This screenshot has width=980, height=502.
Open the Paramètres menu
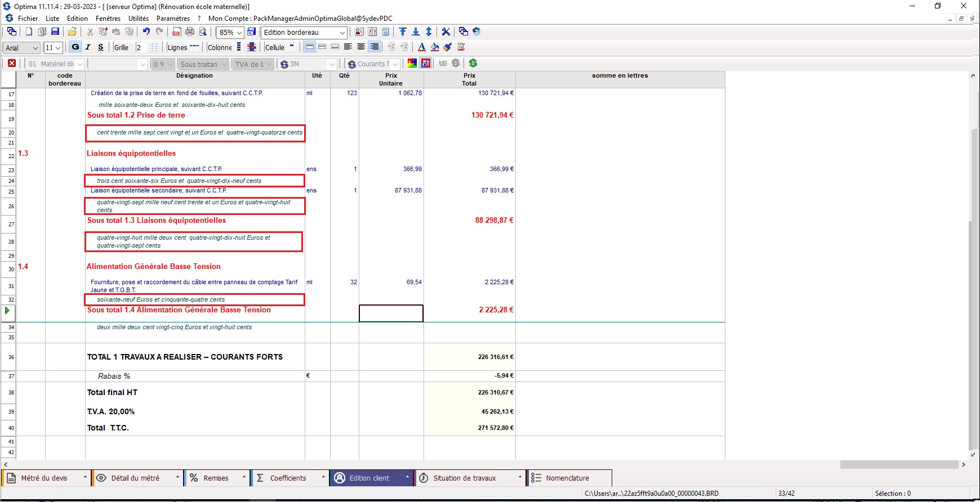tap(173, 19)
